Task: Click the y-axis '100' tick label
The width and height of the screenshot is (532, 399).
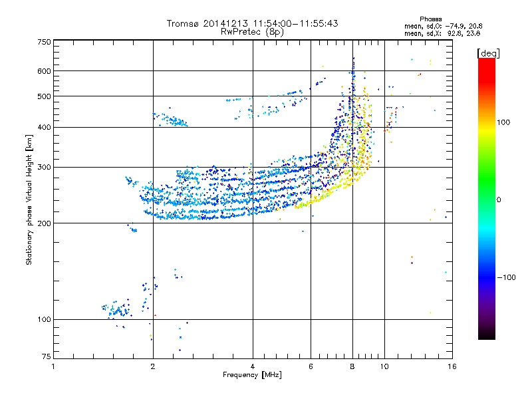Action: [x=45, y=319]
